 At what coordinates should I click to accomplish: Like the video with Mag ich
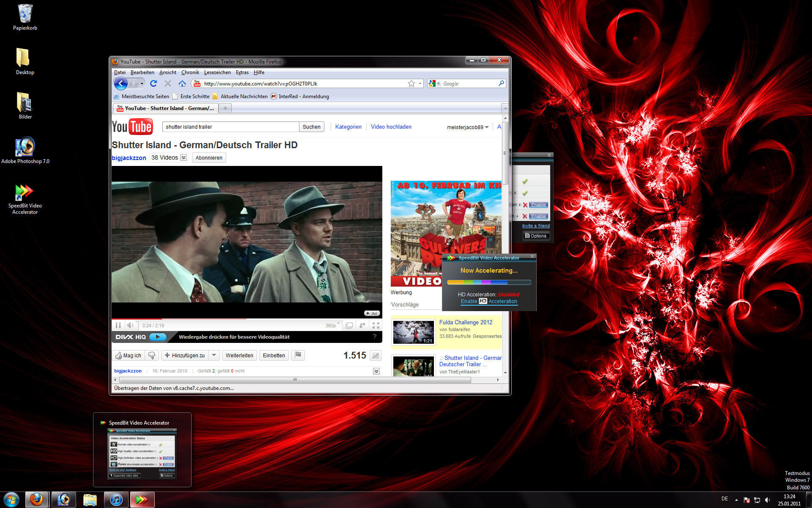click(129, 355)
